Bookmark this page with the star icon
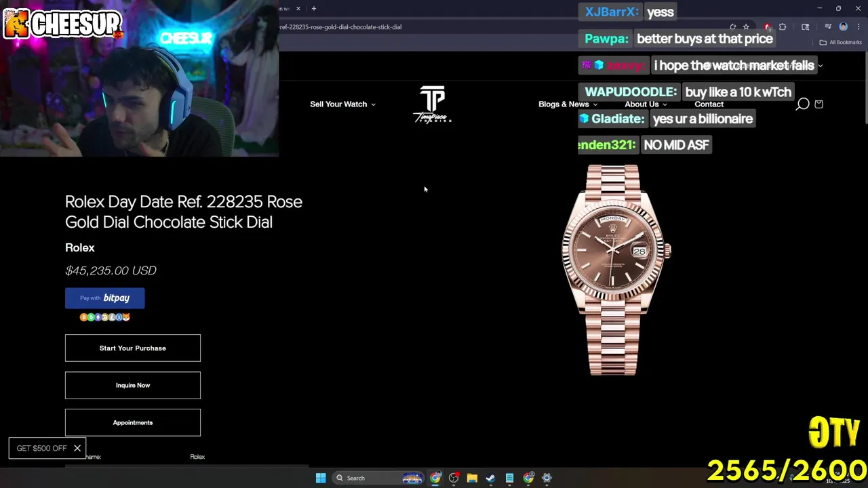Screen dimensions: 868x488 coord(746,27)
